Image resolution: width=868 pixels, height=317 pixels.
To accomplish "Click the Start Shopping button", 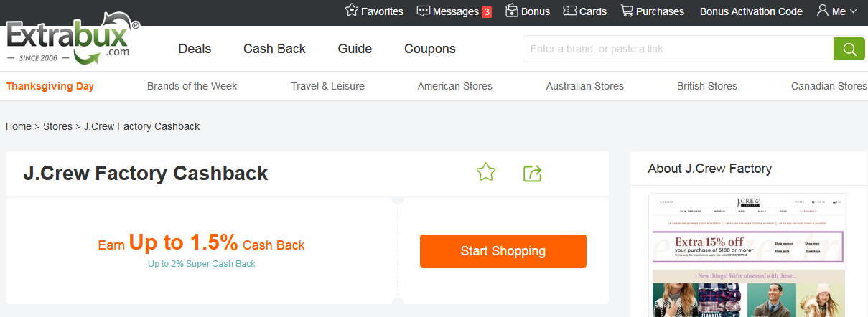I will pos(503,251).
